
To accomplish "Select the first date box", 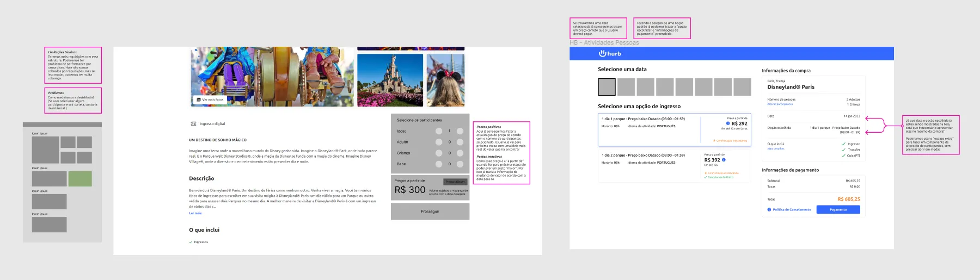I will [607, 87].
